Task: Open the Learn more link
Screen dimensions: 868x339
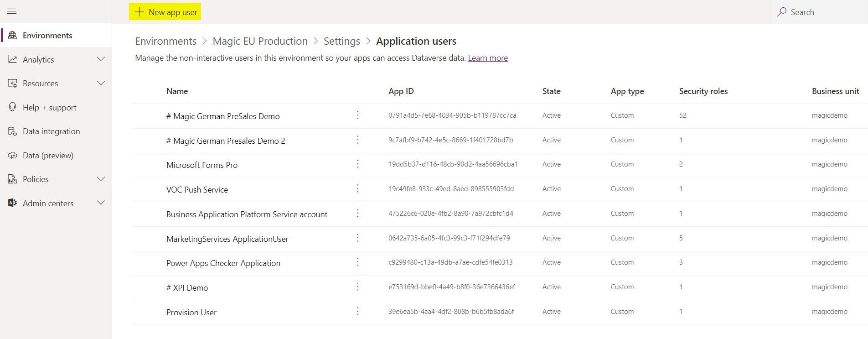Action: 488,58
